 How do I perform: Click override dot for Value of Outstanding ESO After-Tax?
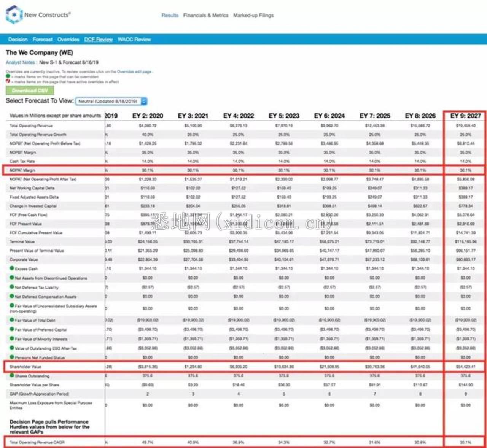(12, 348)
